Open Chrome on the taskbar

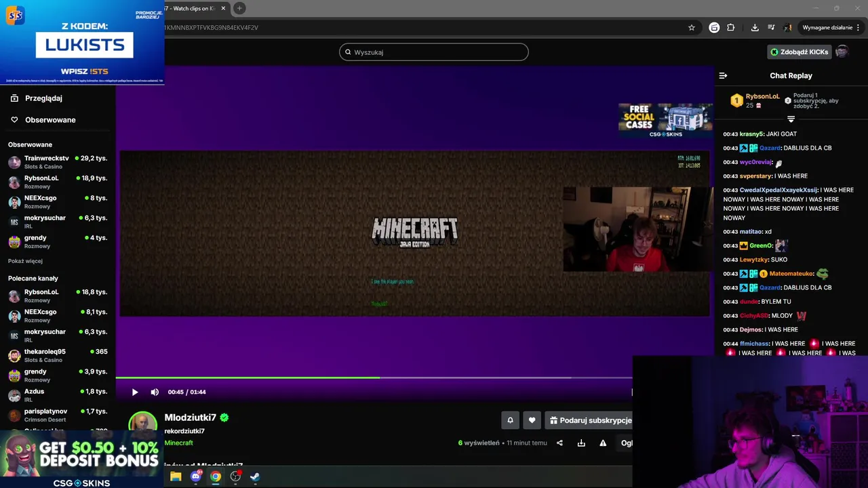(216, 476)
